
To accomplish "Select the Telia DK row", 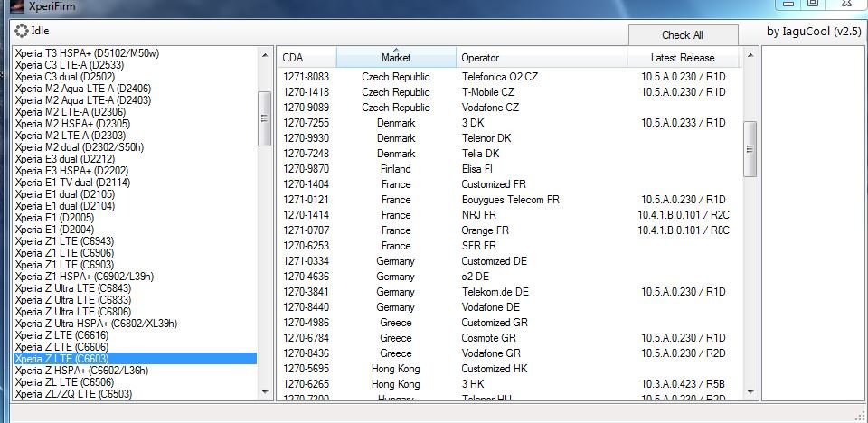I will (x=509, y=154).
